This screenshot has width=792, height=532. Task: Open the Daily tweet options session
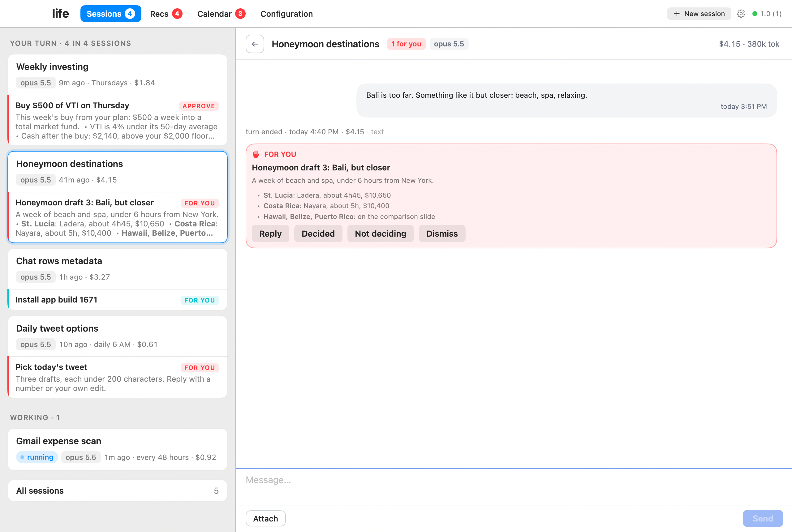click(118, 337)
